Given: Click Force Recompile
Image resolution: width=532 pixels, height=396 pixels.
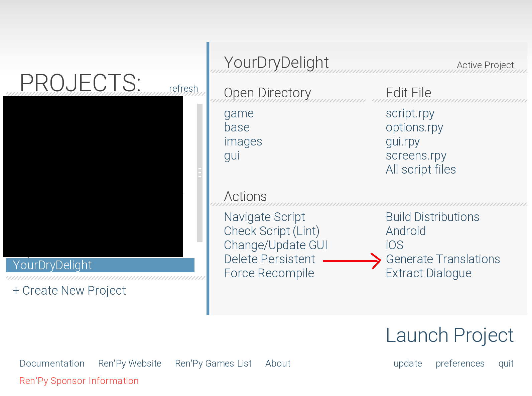Looking at the screenshot, I should pyautogui.click(x=269, y=273).
